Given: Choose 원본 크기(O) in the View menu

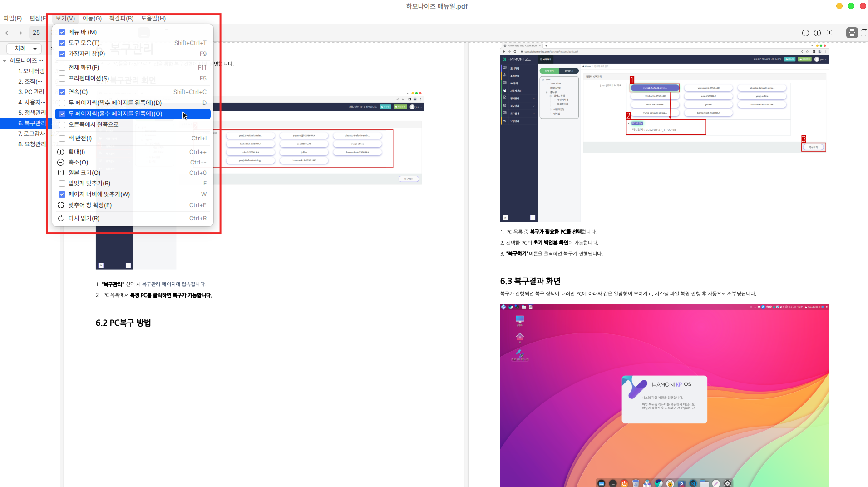Looking at the screenshot, I should pyautogui.click(x=133, y=173).
